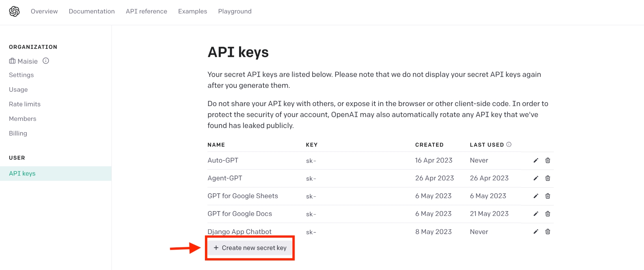644x270 pixels.
Task: Edit the GPT for Google Sheets key
Action: (536, 196)
